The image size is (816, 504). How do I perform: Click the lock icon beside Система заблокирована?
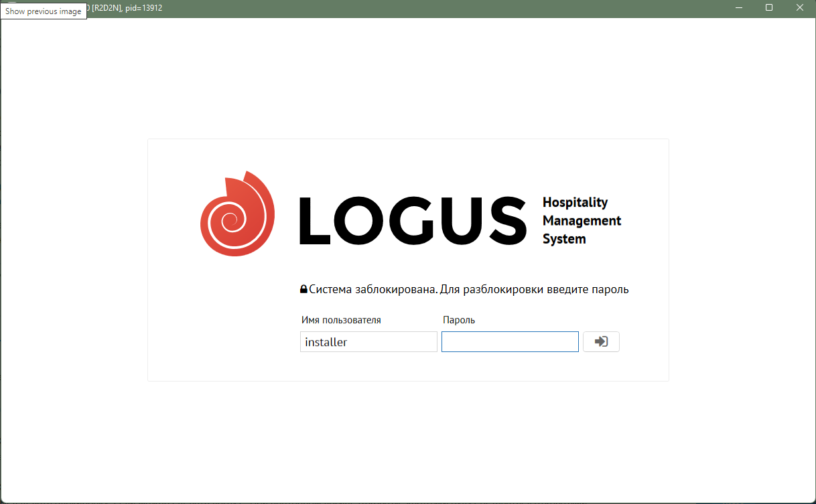click(x=303, y=290)
